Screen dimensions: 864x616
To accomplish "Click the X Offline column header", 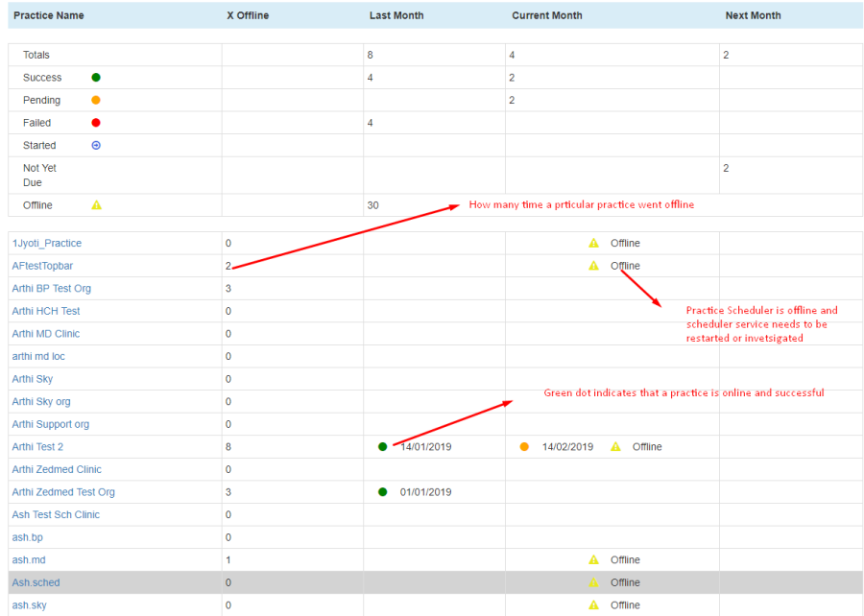I will 248,15.
